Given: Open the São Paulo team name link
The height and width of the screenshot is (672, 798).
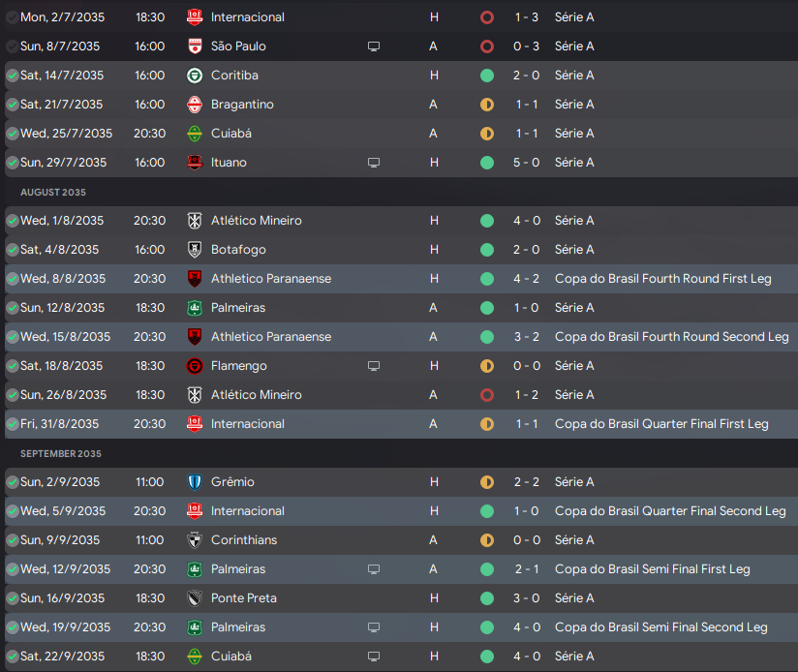Looking at the screenshot, I should coord(238,46).
